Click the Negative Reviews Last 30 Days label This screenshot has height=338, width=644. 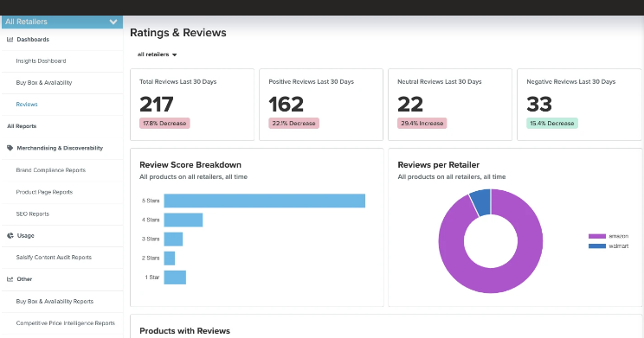[571, 81]
